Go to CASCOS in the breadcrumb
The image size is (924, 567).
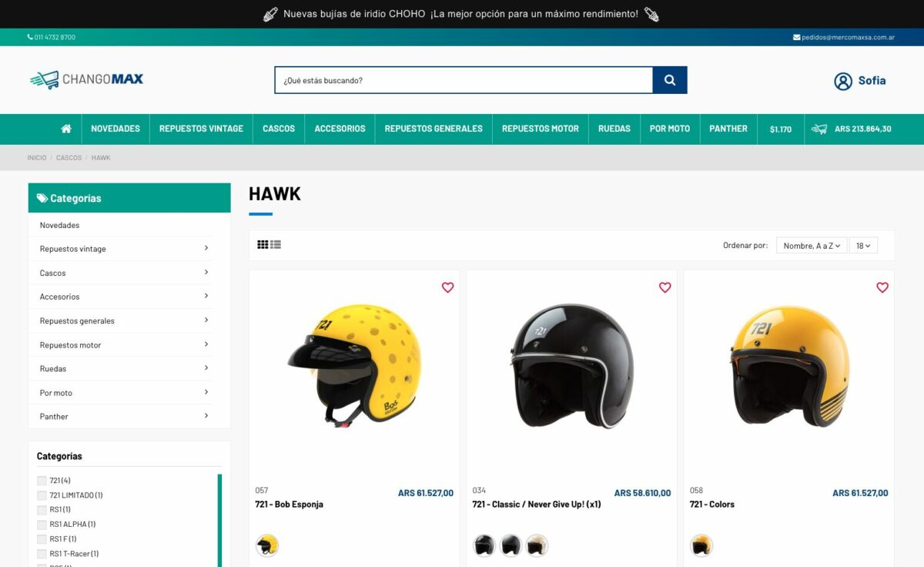[x=69, y=158]
